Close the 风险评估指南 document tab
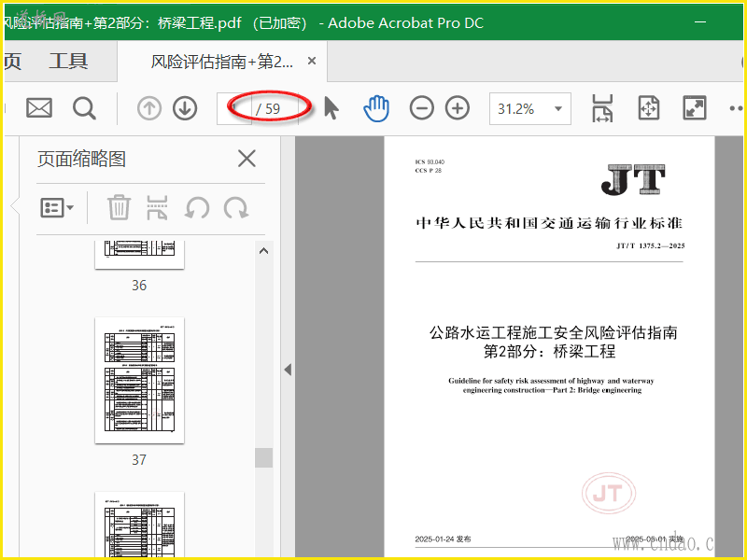The height and width of the screenshot is (560, 747). click(312, 61)
